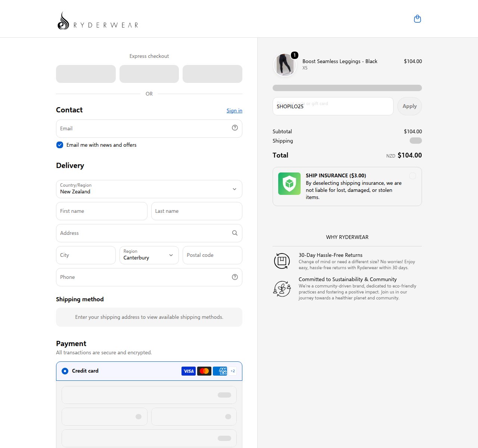Click the Phone field help icon
The width and height of the screenshot is (478, 448).
coord(235,277)
